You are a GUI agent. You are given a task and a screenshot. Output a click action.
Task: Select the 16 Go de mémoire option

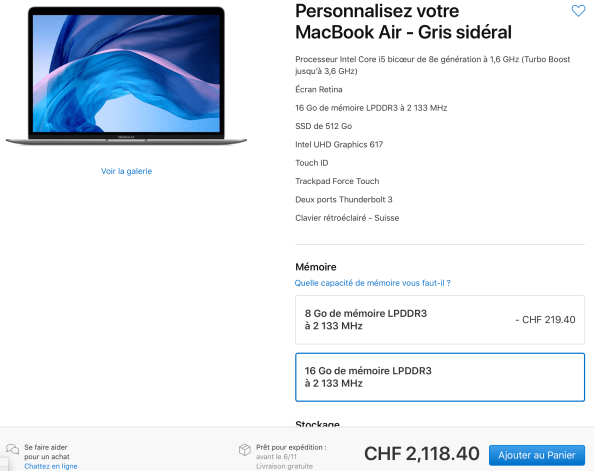click(x=440, y=377)
